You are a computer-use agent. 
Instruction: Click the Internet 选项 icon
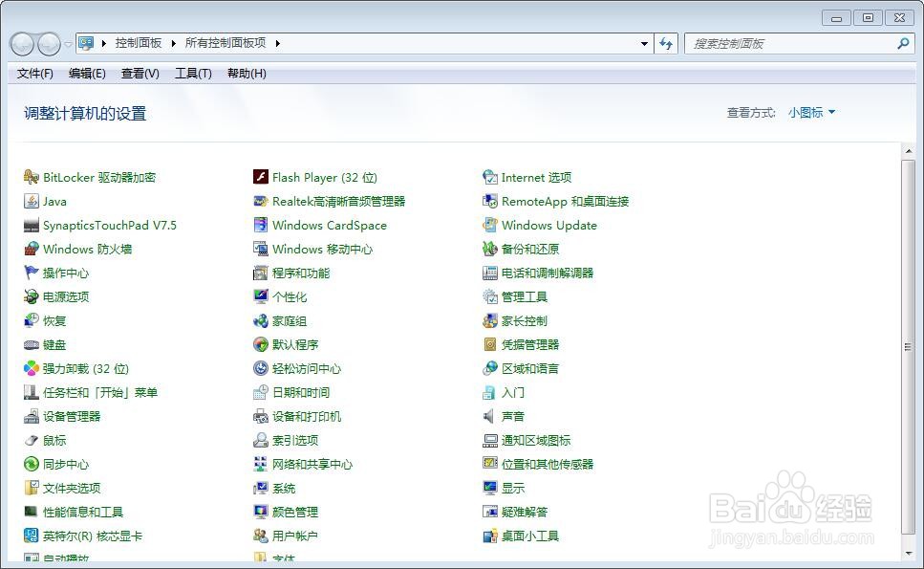[x=489, y=177]
